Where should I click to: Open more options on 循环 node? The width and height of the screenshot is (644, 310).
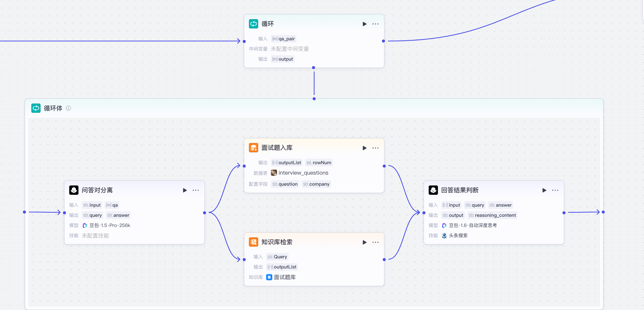coord(375,24)
